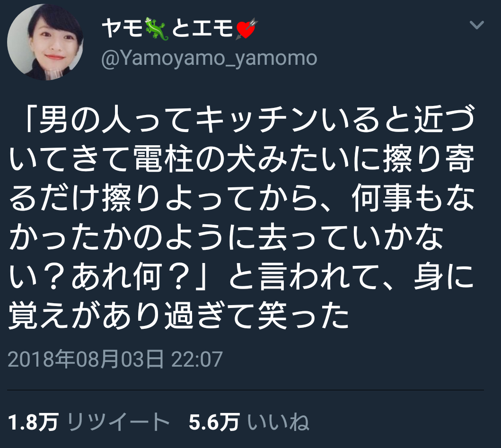
Task: Click the tweet line starting るだけ擦りよって
Action: click(x=242, y=198)
